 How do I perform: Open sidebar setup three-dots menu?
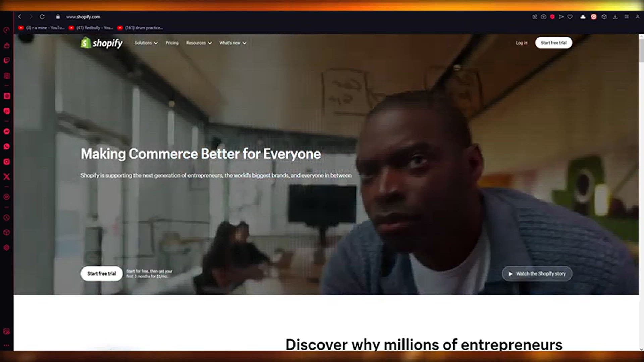tap(7, 345)
